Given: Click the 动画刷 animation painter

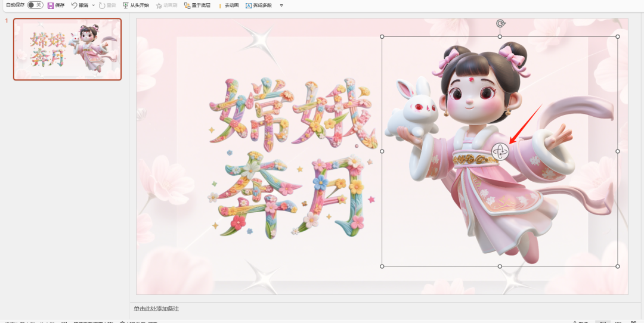Looking at the screenshot, I should [166, 5].
